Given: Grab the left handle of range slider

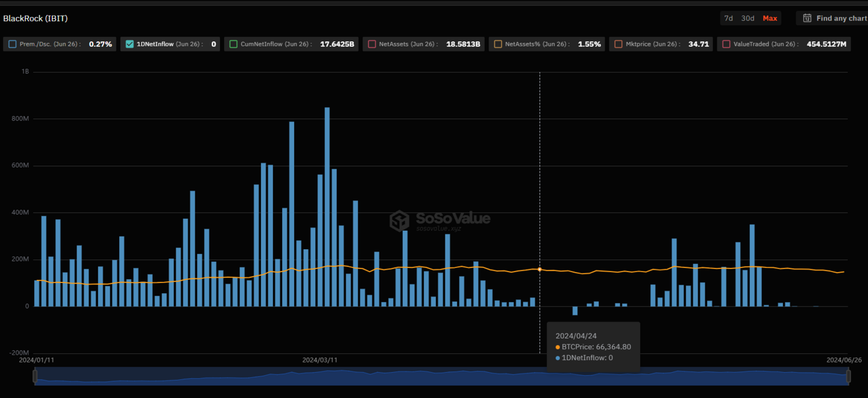Looking at the screenshot, I should pyautogui.click(x=35, y=376).
